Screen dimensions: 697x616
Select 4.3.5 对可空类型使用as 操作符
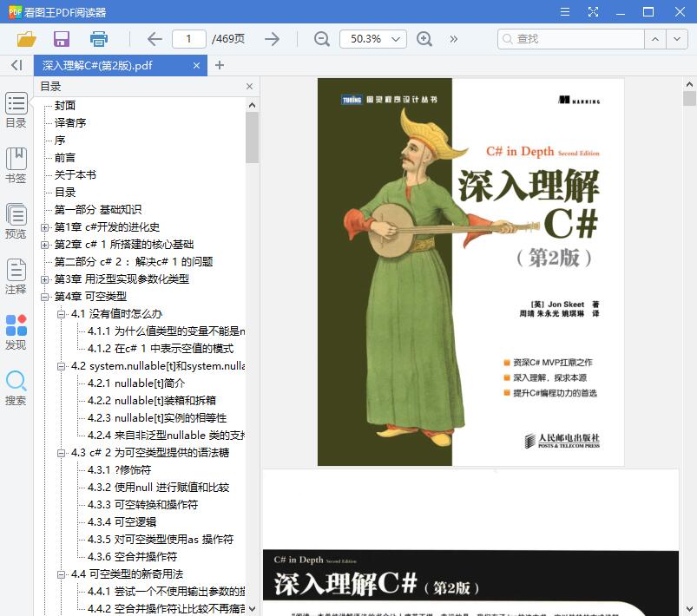click(161, 539)
